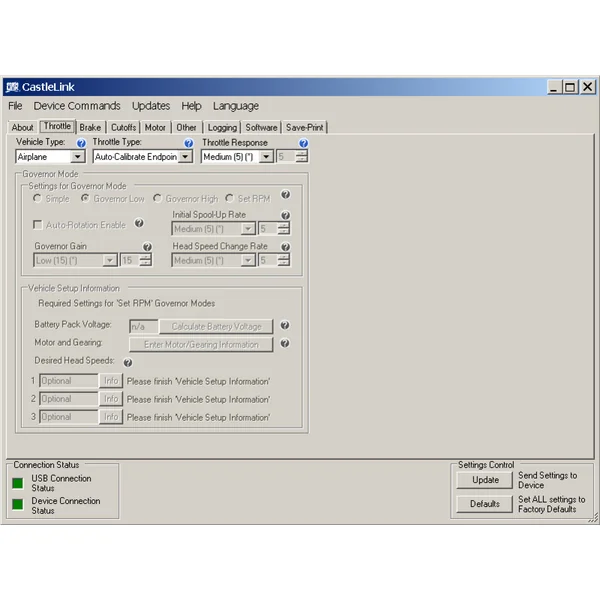Click help icon for Governor Gain

147,247
